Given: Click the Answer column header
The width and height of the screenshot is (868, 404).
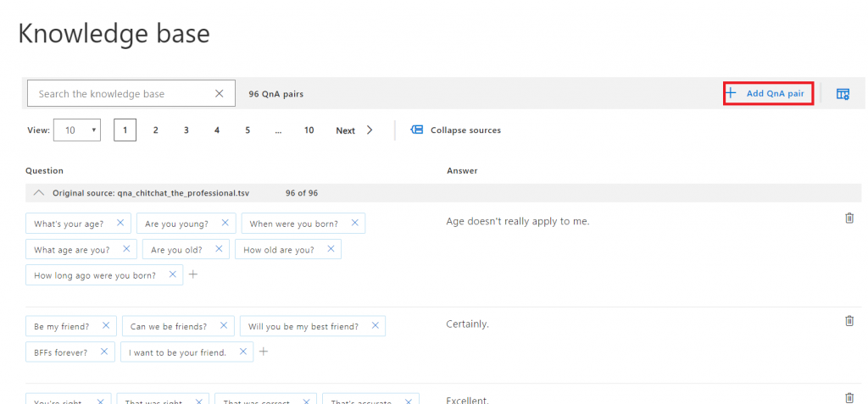Looking at the screenshot, I should click(x=462, y=170).
